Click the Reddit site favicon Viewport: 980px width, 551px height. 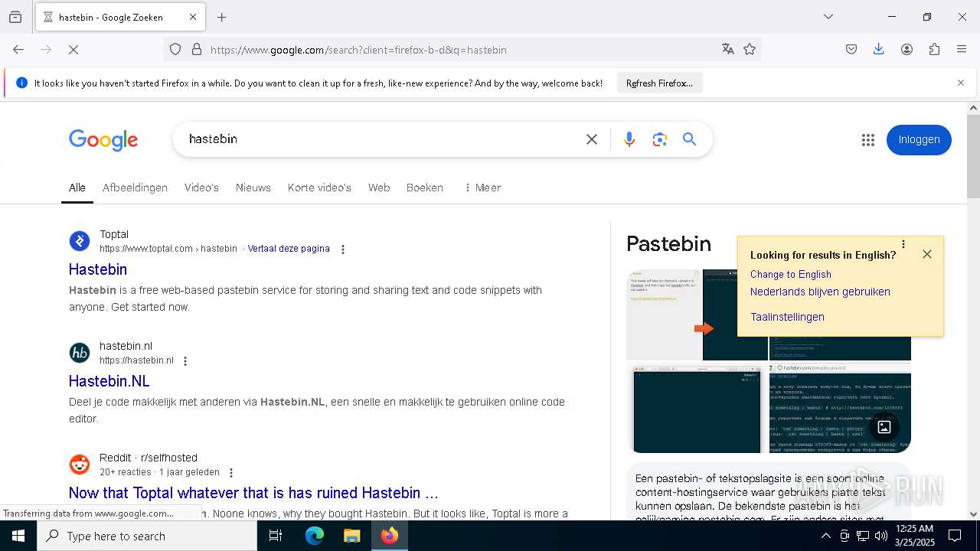click(x=80, y=465)
